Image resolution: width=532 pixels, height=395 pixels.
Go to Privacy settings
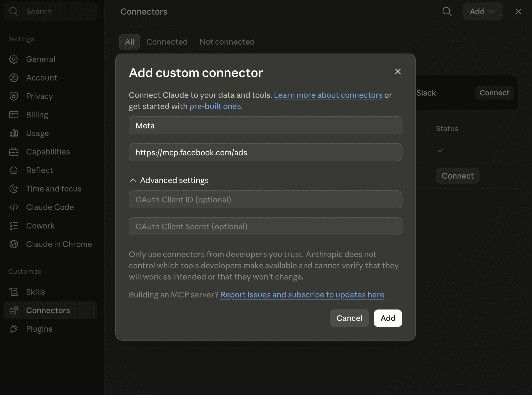50,96
